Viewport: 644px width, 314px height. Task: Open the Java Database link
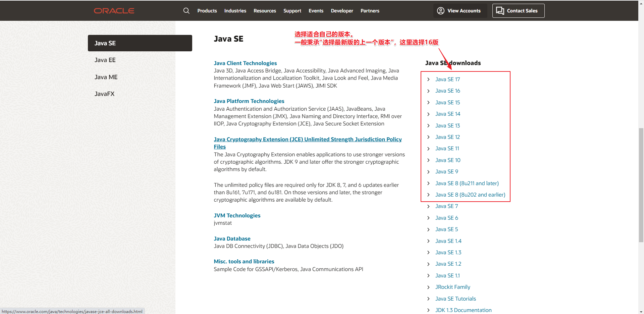(x=232, y=239)
